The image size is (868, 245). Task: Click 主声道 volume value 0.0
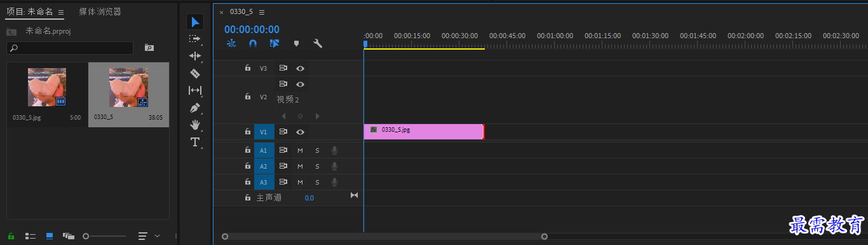tap(309, 198)
